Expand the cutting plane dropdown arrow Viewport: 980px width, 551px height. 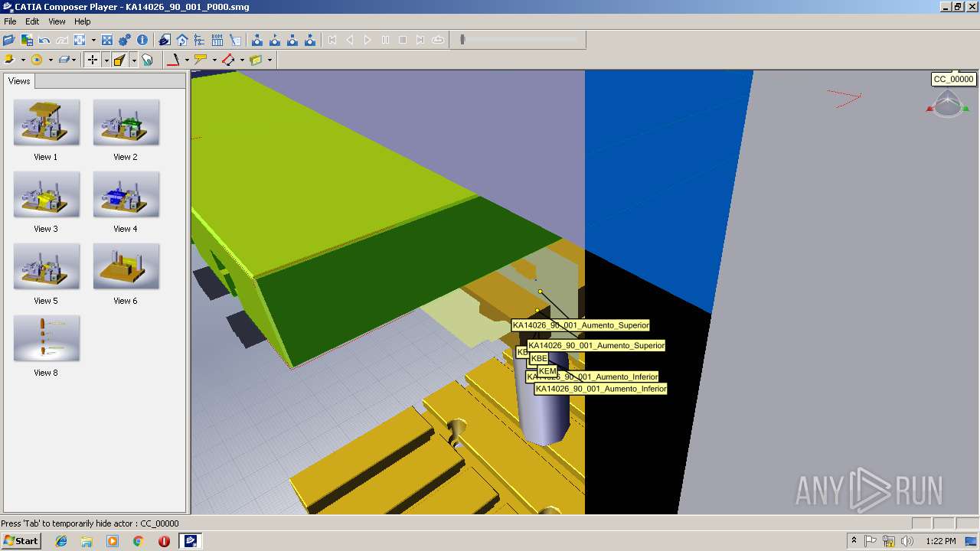tap(269, 60)
